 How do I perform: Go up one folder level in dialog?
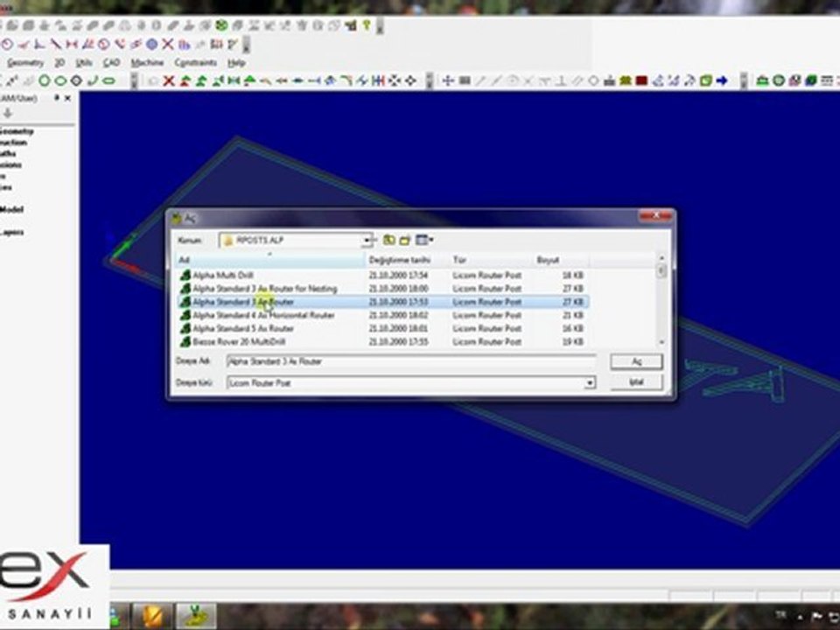click(x=388, y=240)
